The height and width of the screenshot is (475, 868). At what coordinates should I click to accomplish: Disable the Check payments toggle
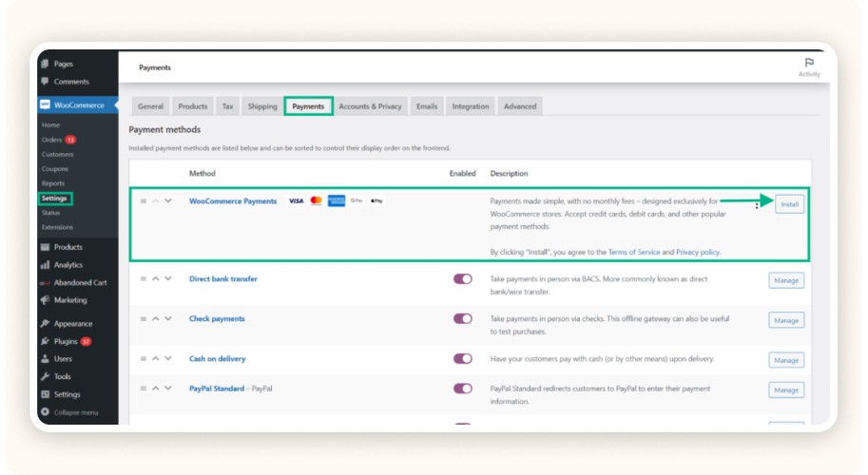(463, 318)
